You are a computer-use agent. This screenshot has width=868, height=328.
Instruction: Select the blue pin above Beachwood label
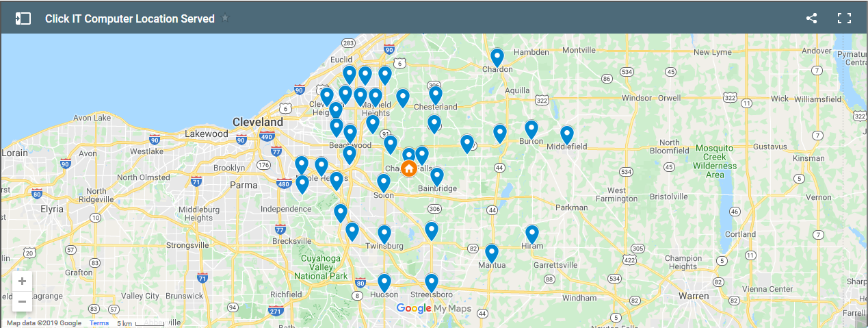click(x=350, y=133)
